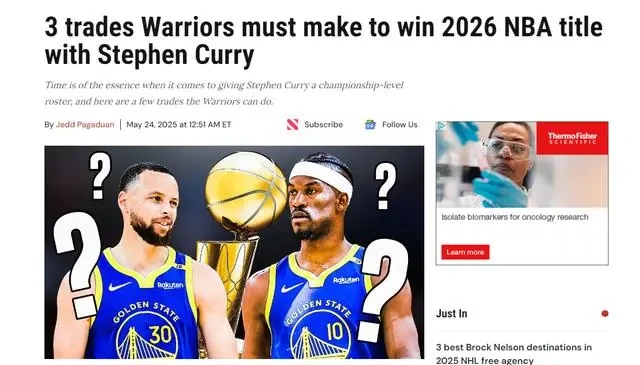
Task: Click the AdChoices icon on the ad
Action: 441,126
